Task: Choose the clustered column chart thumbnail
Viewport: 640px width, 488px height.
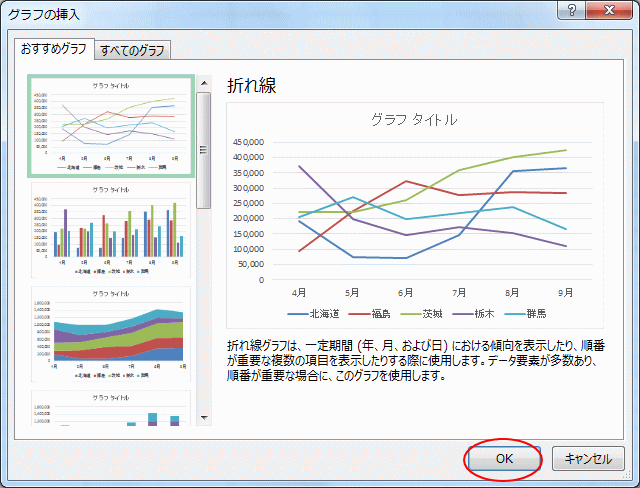Action: click(111, 230)
